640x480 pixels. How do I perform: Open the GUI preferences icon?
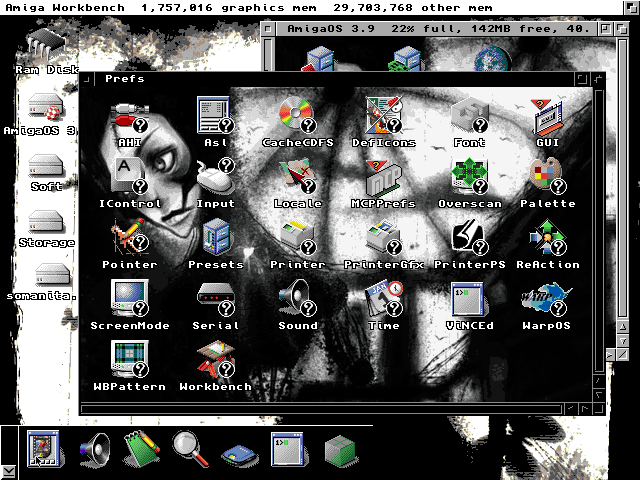click(x=548, y=118)
